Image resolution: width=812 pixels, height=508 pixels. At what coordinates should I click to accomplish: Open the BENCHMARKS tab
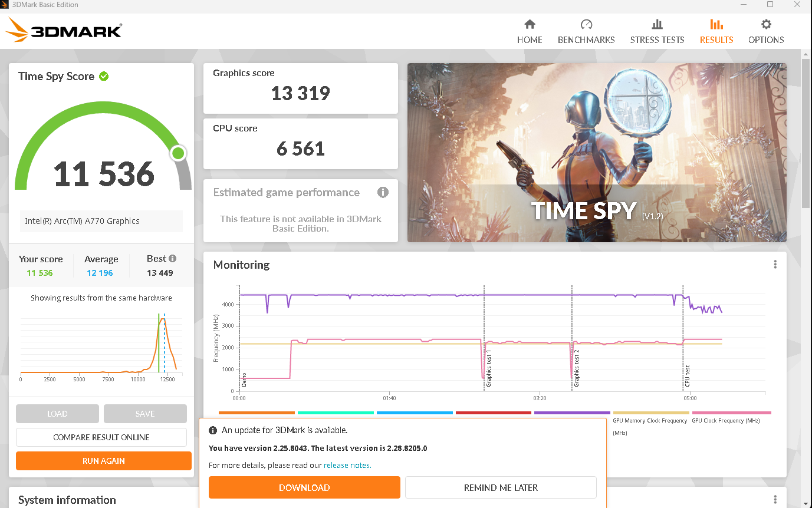tap(586, 32)
